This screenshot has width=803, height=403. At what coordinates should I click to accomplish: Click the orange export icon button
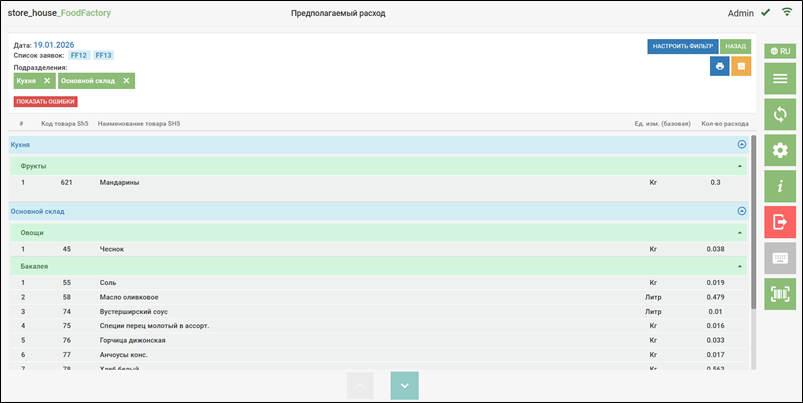coord(741,66)
